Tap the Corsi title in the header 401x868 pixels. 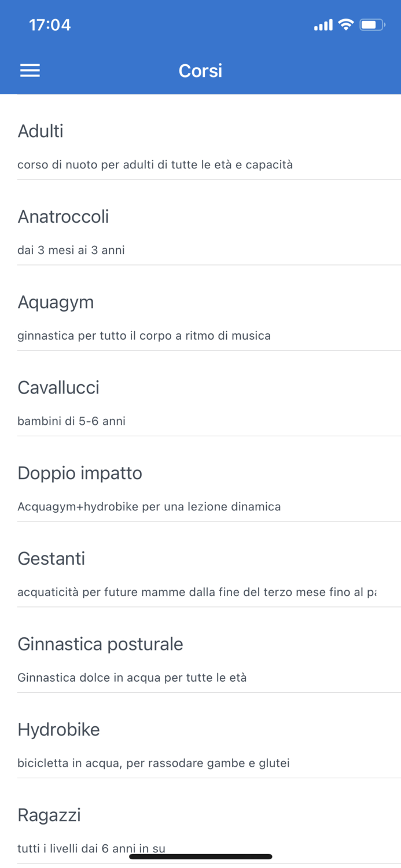tap(200, 70)
